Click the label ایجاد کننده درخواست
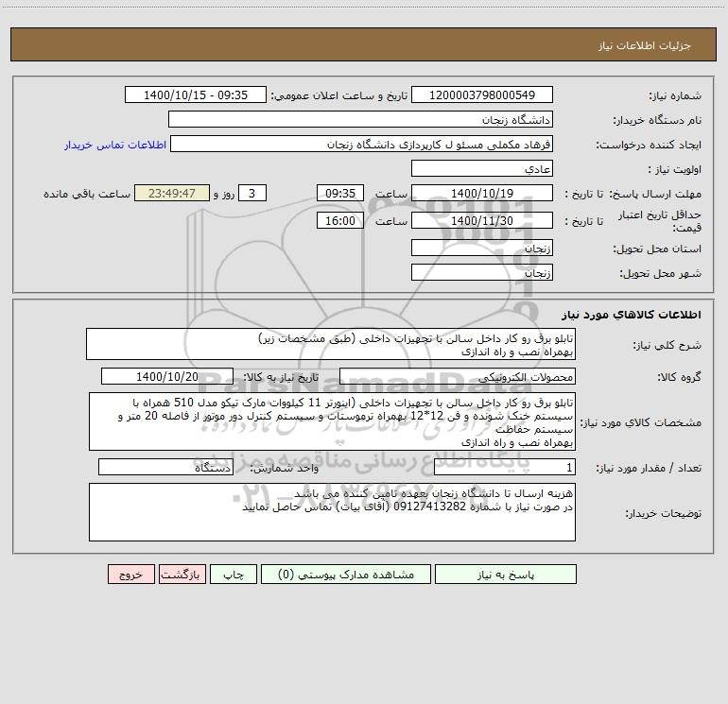Image resolution: width=728 pixels, height=704 pixels. 649,145
